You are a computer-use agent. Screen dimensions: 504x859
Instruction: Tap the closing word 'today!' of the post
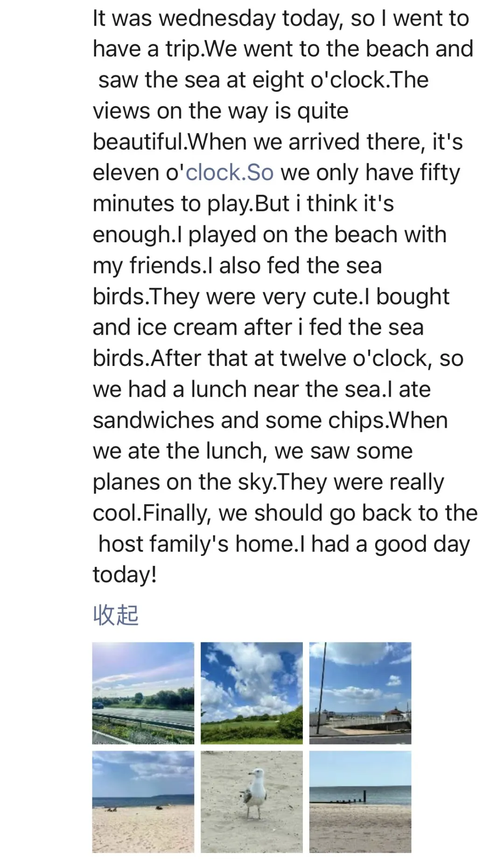pos(125,575)
